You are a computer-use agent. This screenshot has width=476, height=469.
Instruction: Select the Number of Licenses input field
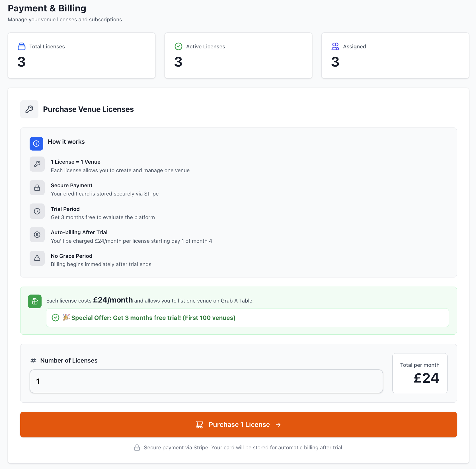pos(206,381)
